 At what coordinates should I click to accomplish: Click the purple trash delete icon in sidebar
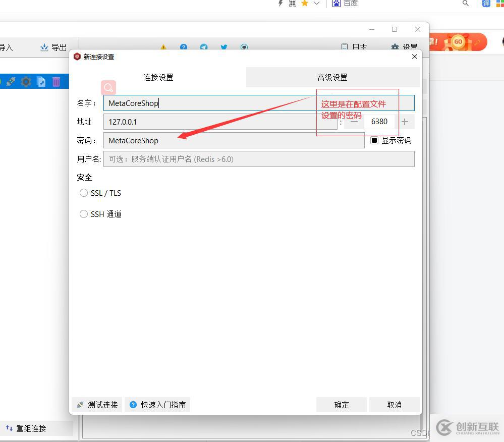pyautogui.click(x=56, y=82)
